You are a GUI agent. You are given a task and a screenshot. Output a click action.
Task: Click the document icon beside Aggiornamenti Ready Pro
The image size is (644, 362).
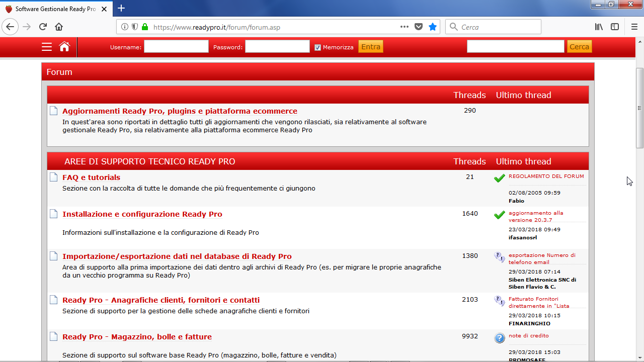click(x=54, y=111)
